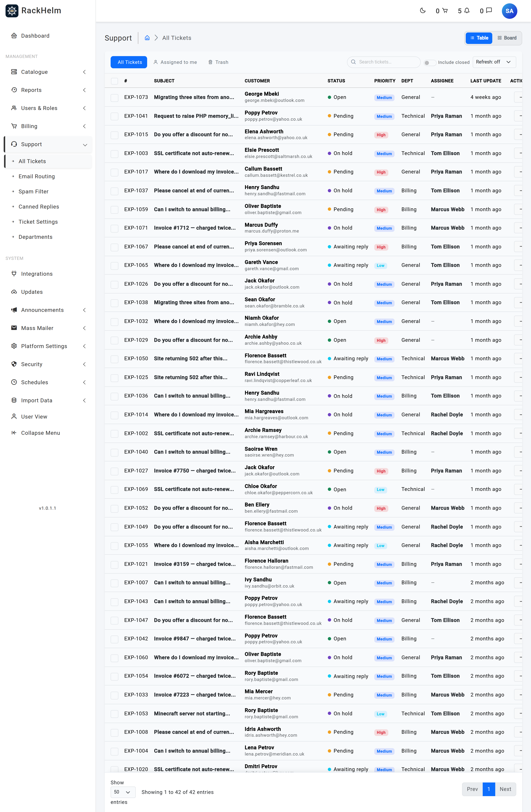
Task: Click the Prev page button
Action: click(x=472, y=789)
